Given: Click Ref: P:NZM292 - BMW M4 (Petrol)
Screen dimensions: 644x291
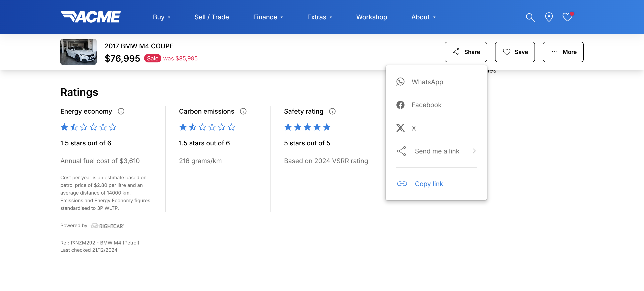Looking at the screenshot, I should [99, 243].
